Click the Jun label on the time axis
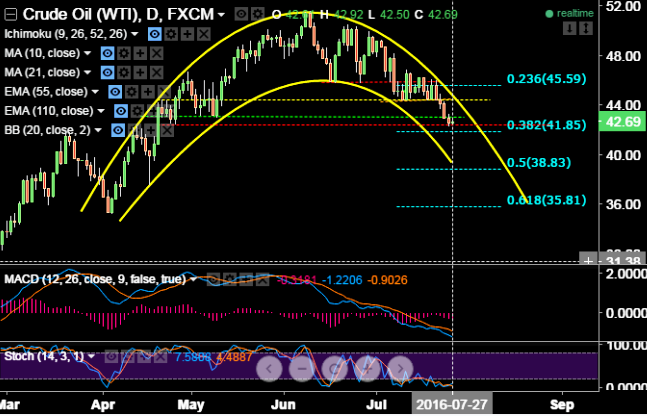 [285, 404]
